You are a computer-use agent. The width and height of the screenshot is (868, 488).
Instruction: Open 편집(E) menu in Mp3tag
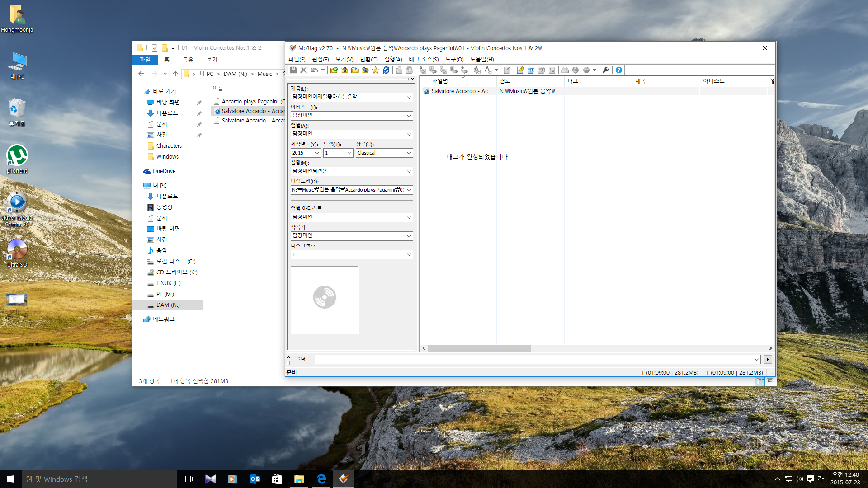click(321, 59)
